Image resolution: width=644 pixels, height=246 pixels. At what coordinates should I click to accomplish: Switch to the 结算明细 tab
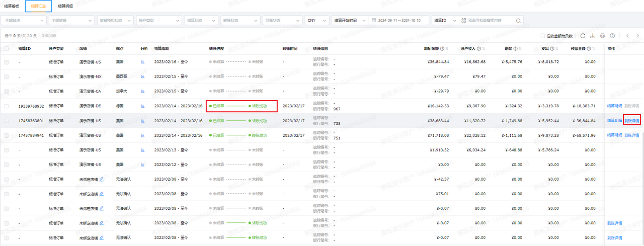pos(65,6)
